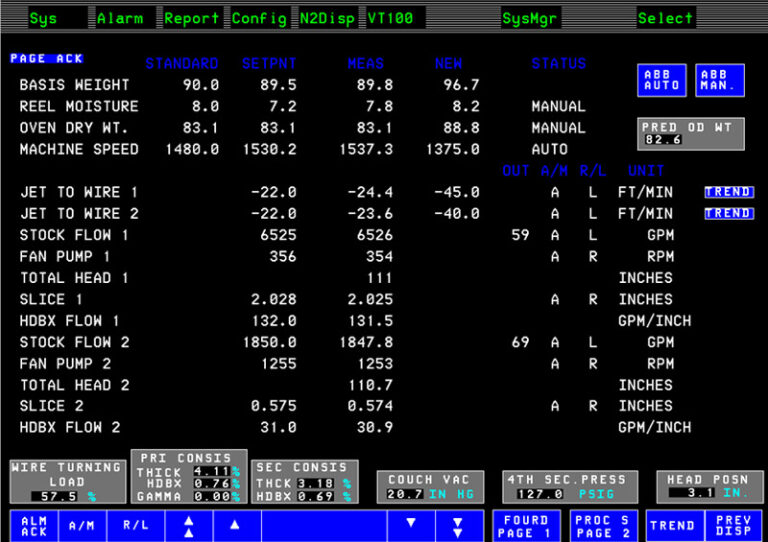This screenshot has height=542, width=768.
Task: Open the Sys menu
Action: (43, 18)
